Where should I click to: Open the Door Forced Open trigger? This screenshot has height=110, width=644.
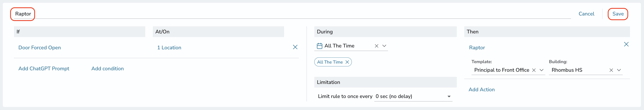click(40, 48)
